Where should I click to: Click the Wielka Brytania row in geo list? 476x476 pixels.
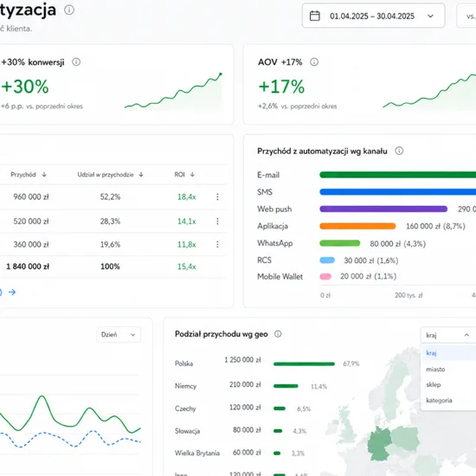240,453
